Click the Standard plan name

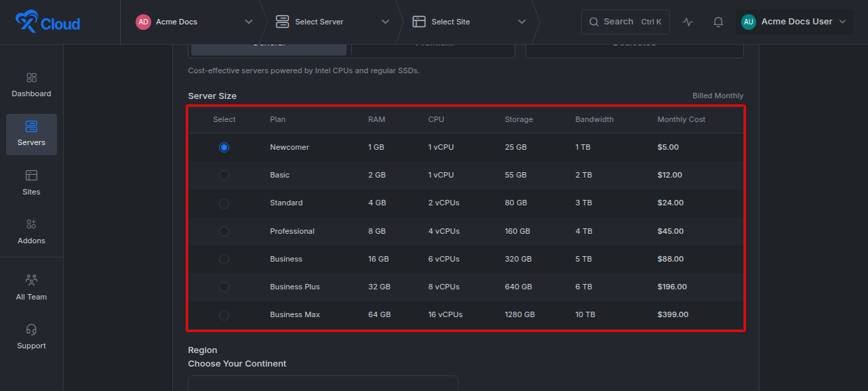coord(286,203)
